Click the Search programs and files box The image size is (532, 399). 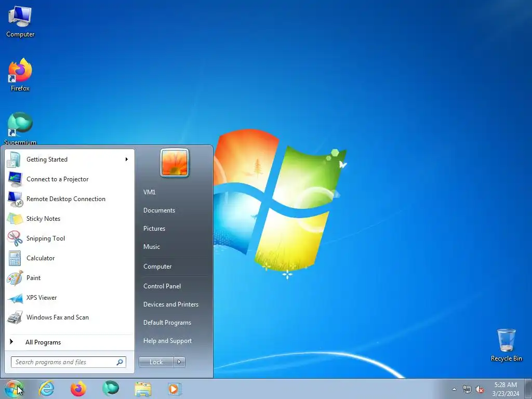point(68,362)
